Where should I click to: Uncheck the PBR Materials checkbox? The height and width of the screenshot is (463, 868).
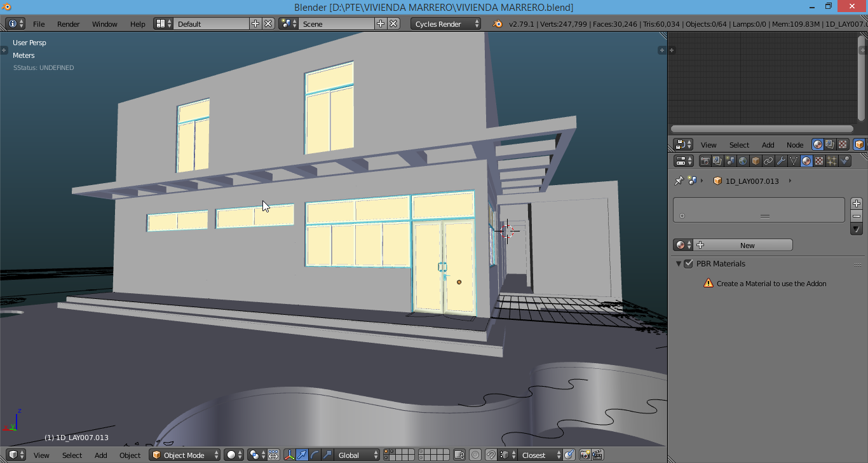click(688, 263)
